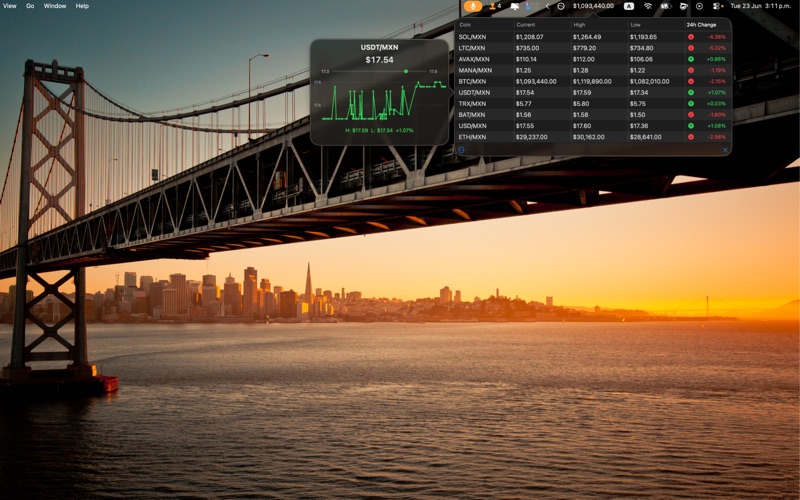Click the red down indicator for ETH/MXN
The image size is (800, 500).
(691, 137)
